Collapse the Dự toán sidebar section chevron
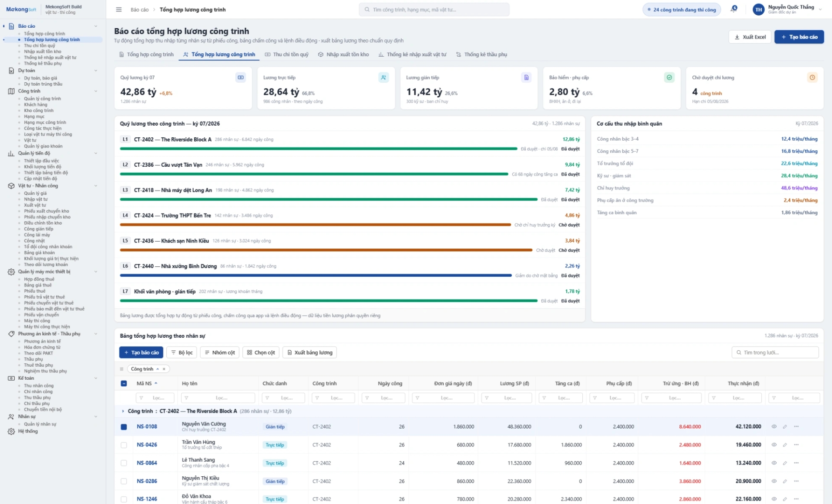This screenshot has width=832, height=504. 96,71
